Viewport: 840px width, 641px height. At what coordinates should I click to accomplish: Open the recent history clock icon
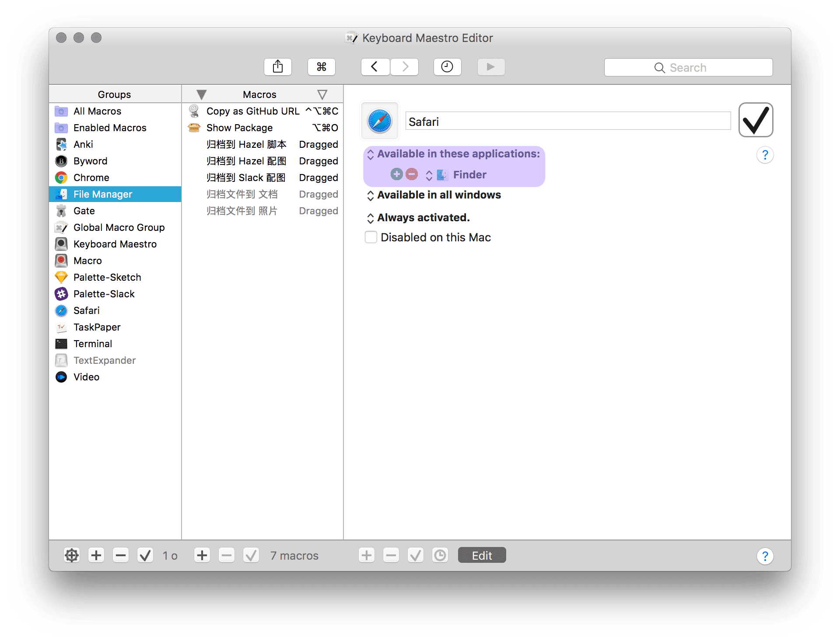click(x=447, y=67)
